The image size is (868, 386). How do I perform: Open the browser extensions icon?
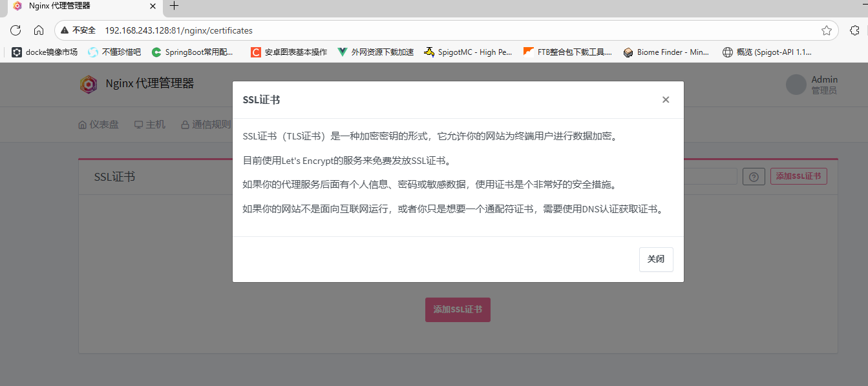click(854, 30)
